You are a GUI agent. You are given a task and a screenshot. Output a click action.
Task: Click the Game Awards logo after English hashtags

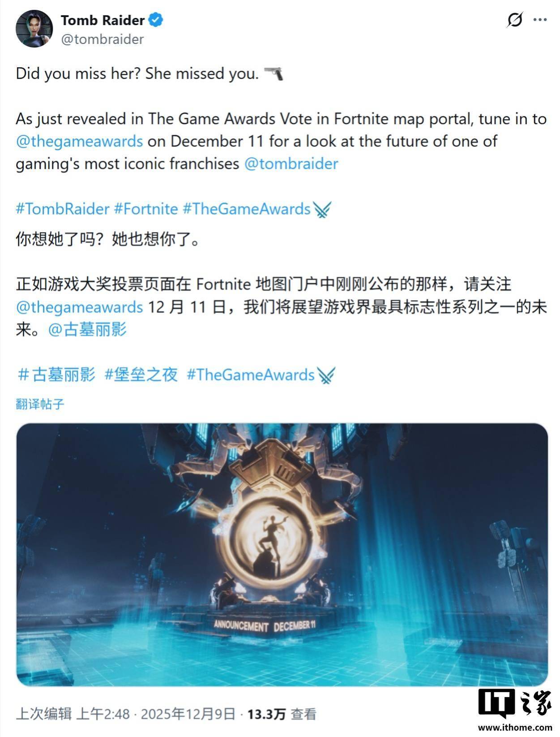322,209
